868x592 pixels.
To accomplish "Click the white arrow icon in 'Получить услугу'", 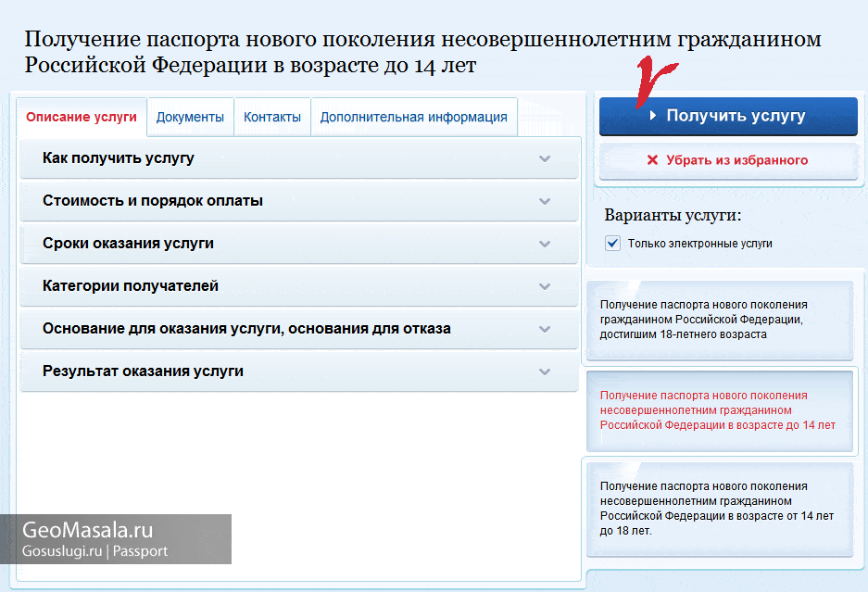I will click(652, 117).
